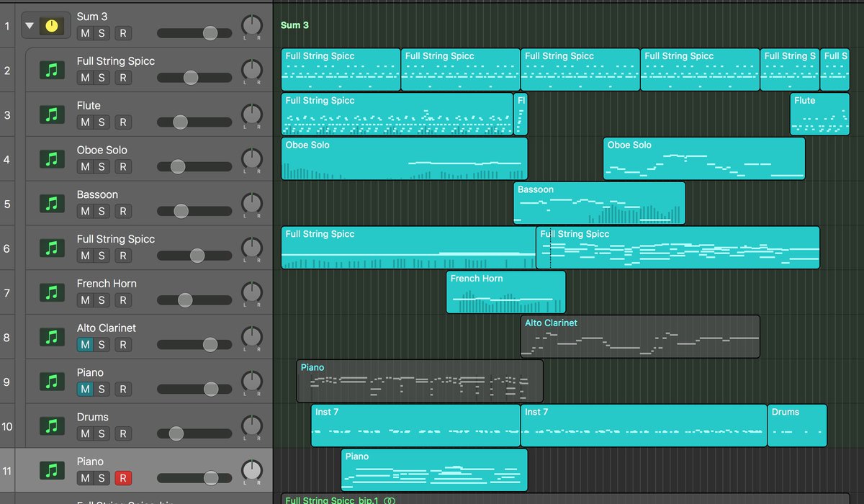Click the yellow Sum 3 summing stack icon
The image size is (864, 504).
click(x=52, y=25)
